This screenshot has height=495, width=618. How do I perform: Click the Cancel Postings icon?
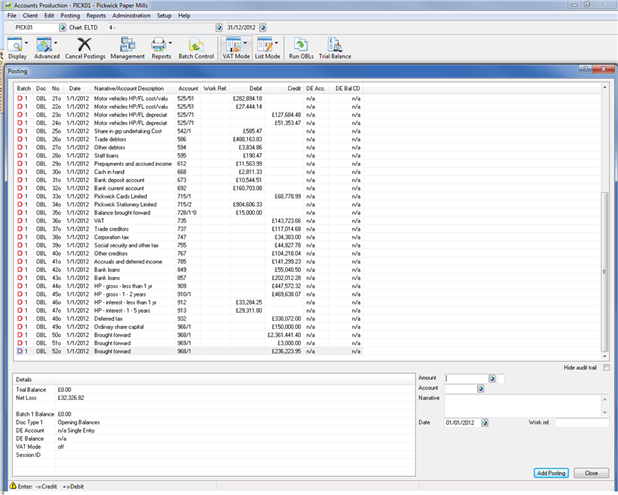point(85,47)
